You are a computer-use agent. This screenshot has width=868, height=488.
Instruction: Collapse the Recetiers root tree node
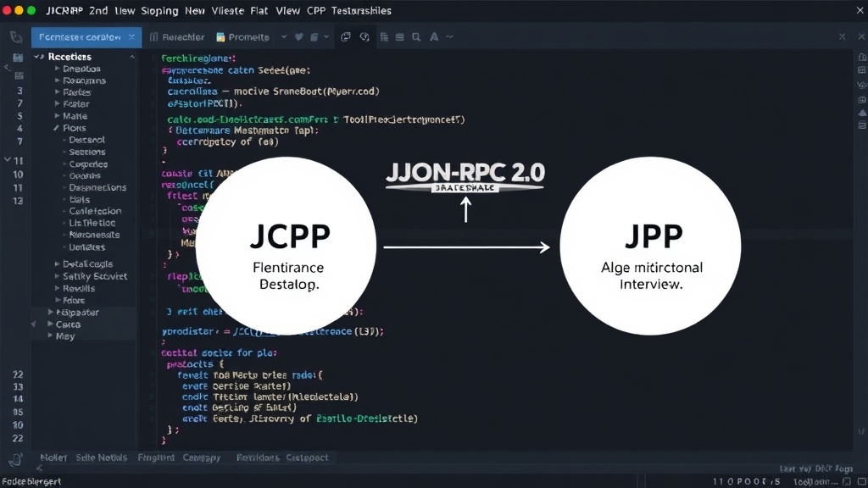(x=38, y=57)
